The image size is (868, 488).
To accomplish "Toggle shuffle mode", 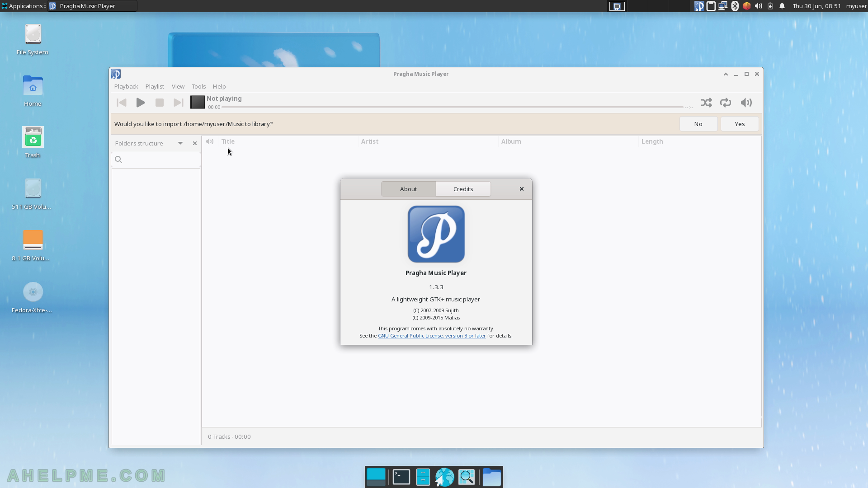I will tap(706, 103).
